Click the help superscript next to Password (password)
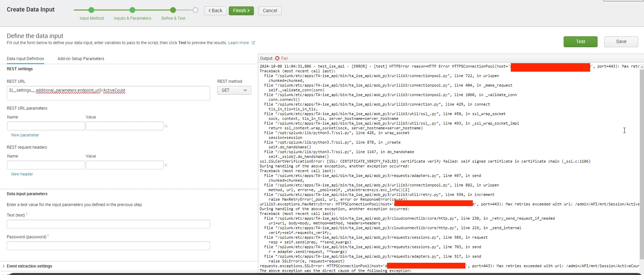Screen dimensions: 644x275 point(48,236)
